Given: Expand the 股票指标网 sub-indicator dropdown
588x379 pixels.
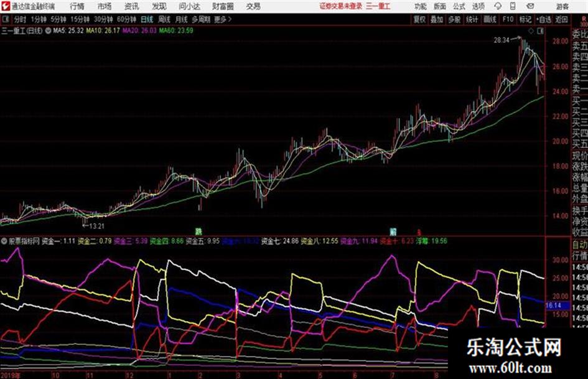Looking at the screenshot, I should pyautogui.click(x=4, y=241).
